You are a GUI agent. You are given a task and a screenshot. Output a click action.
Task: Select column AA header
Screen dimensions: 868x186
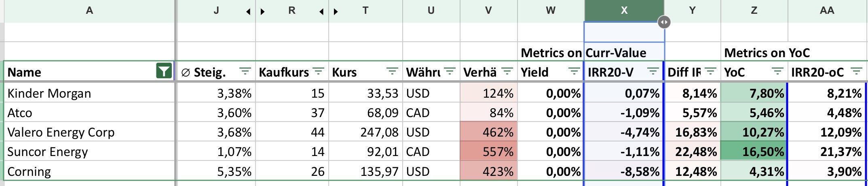tap(827, 11)
